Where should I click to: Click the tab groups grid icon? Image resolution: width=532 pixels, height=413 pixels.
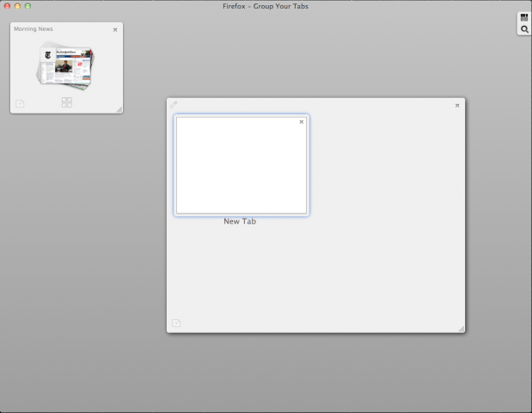coord(523,17)
